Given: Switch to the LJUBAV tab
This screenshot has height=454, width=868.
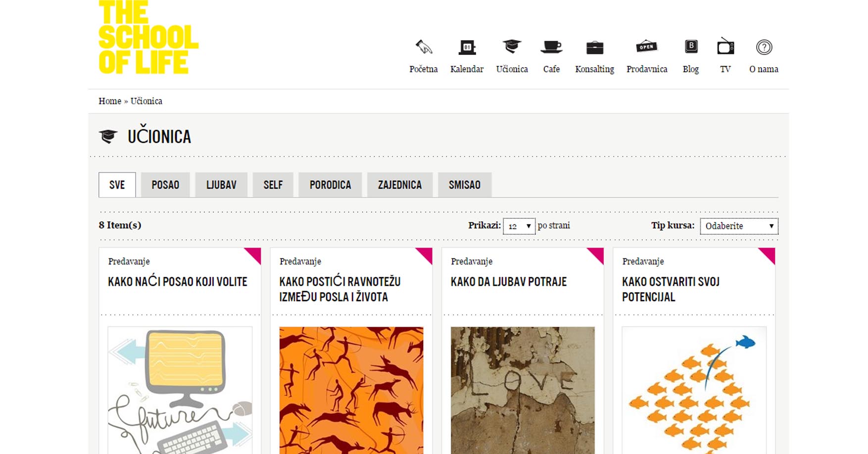Looking at the screenshot, I should tap(221, 185).
